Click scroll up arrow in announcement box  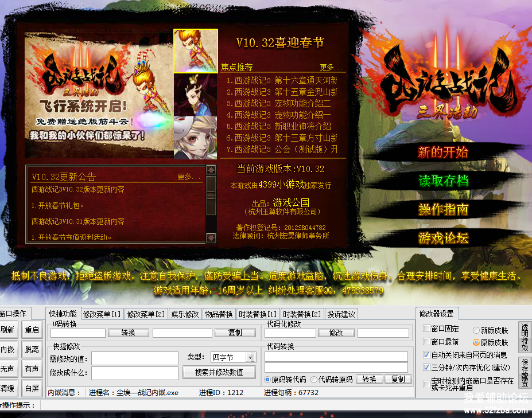coord(211,170)
